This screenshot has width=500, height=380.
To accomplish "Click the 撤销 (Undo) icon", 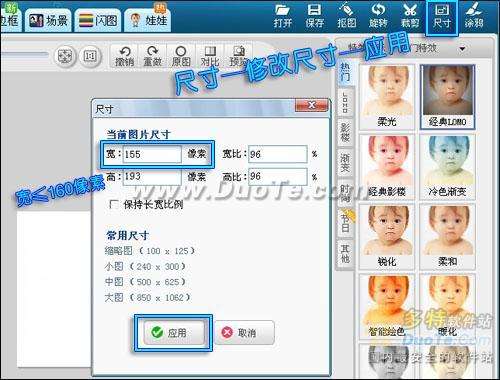I will pyautogui.click(x=124, y=56).
